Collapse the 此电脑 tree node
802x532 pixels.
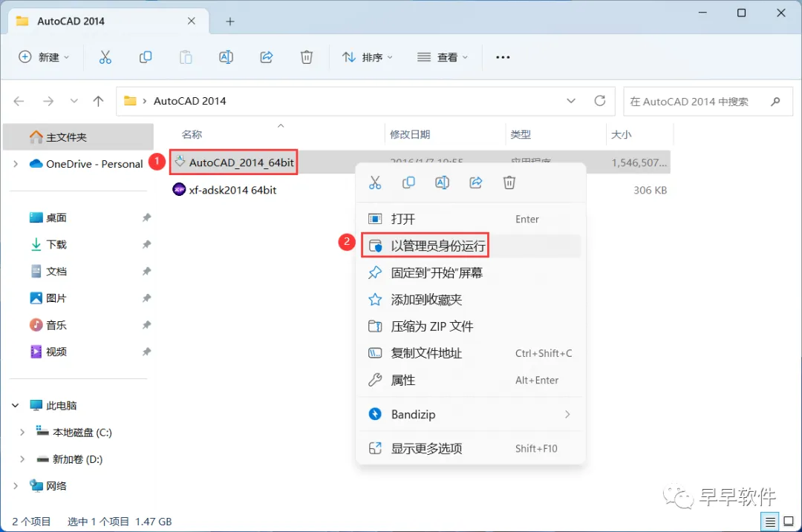(16, 405)
